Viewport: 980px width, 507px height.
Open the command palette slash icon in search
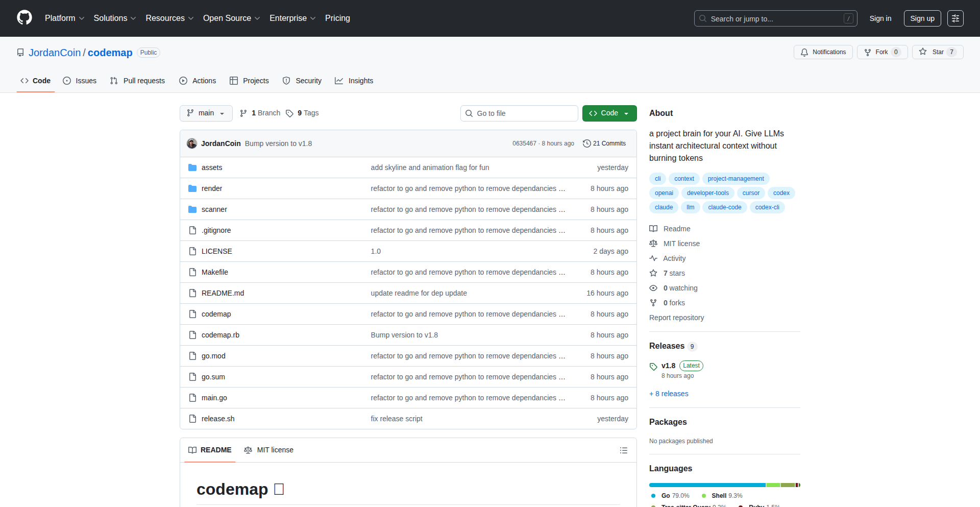tap(849, 18)
